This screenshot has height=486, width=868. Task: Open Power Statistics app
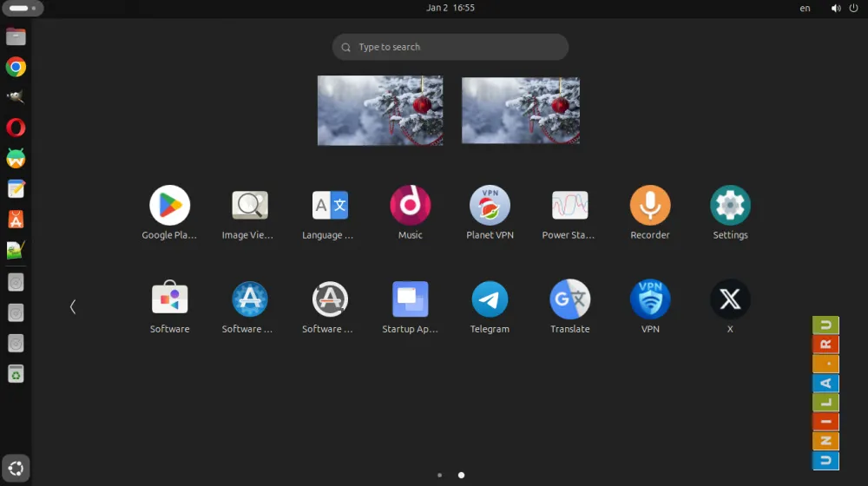coord(569,207)
